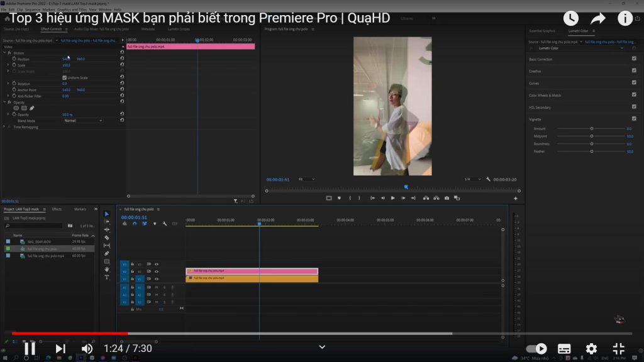Reset the Rotation parameter in Effect Controls

pyautogui.click(x=122, y=82)
